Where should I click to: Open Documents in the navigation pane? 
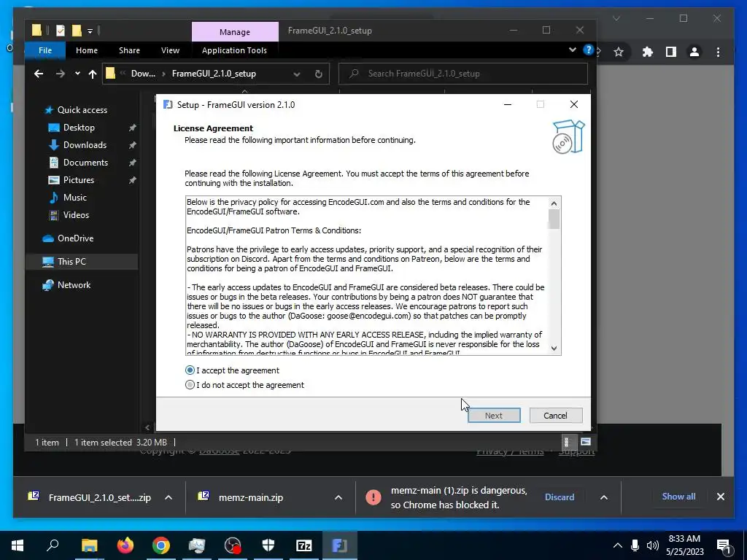click(x=79, y=163)
